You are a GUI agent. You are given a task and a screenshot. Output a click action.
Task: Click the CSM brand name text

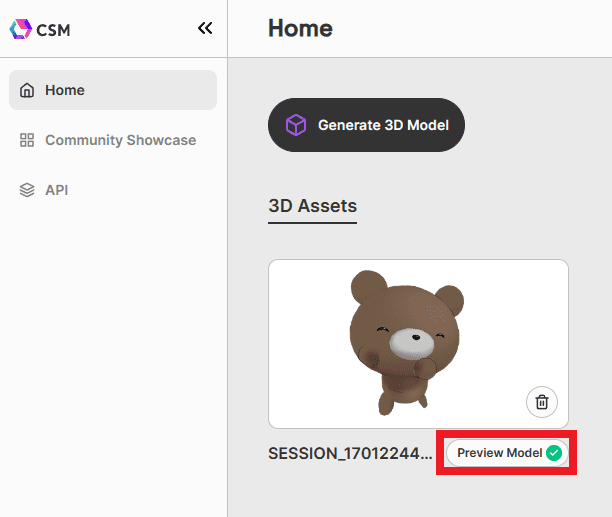coord(55,29)
